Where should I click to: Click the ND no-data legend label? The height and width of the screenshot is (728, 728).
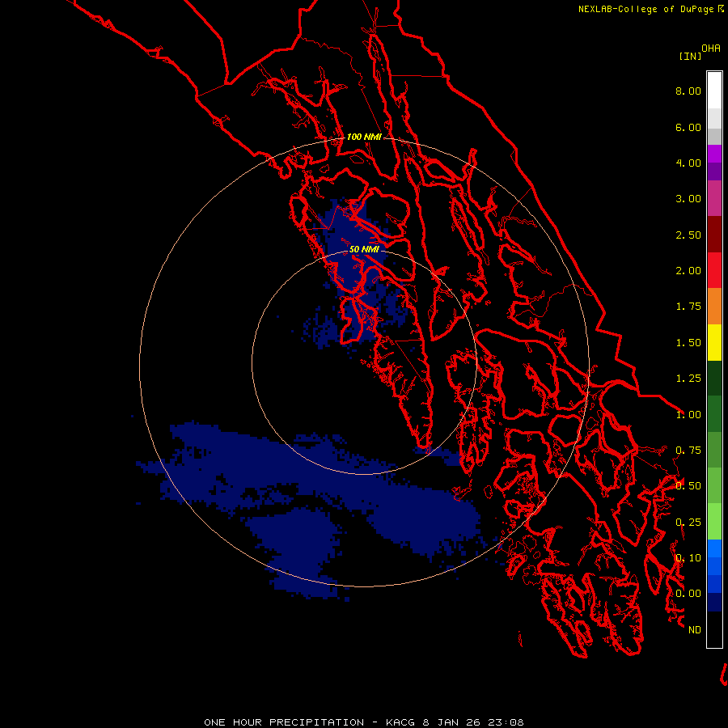point(695,630)
